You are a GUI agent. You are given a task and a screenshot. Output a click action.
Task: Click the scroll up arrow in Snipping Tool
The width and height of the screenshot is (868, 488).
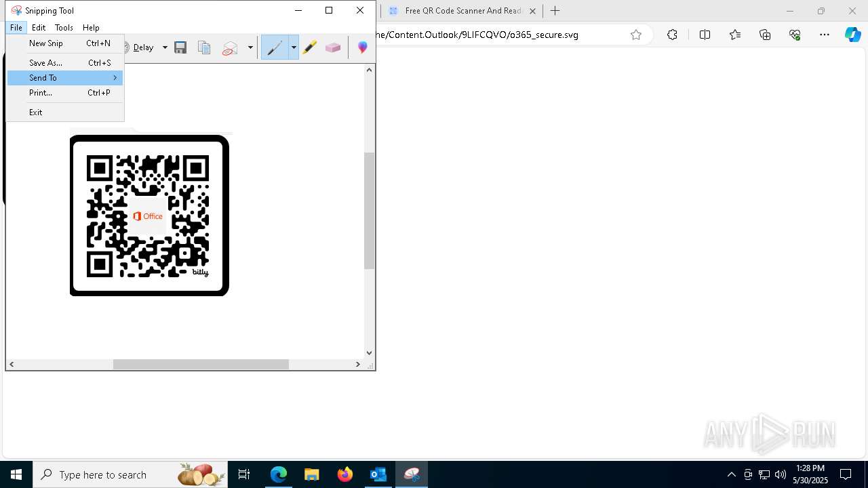point(370,70)
